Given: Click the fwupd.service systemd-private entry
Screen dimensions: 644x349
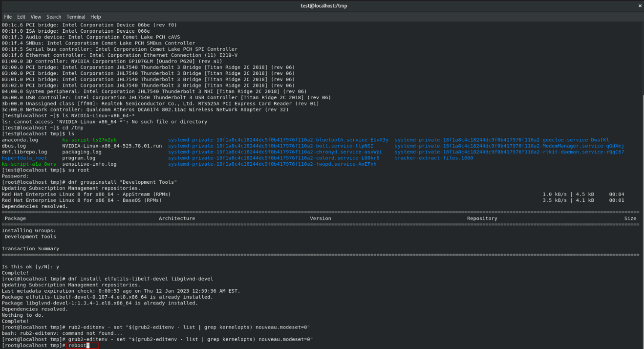Looking at the screenshot, I should click(272, 164).
